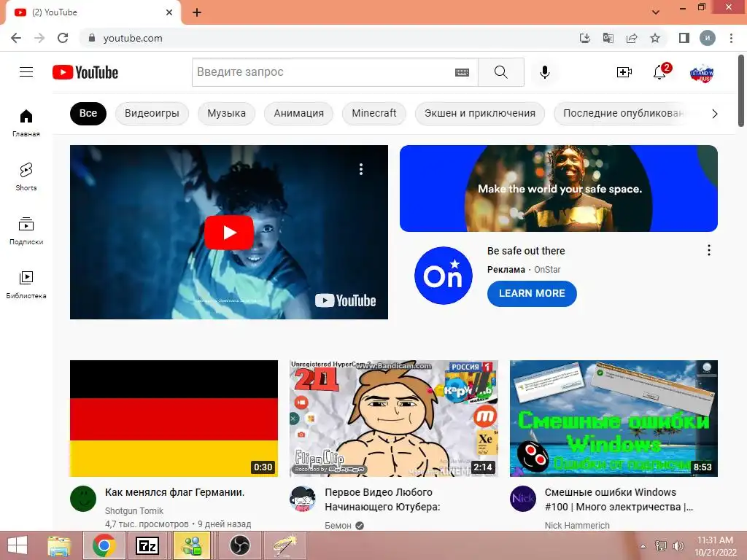Open the German flag video thumbnail
This screenshot has height=560, width=747.
[x=174, y=419]
